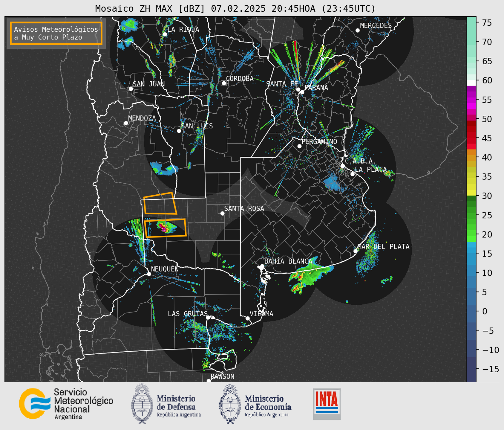This screenshot has height=430, width=504.
Task: Click the empty upper orange warning polygon
Action: (160, 204)
